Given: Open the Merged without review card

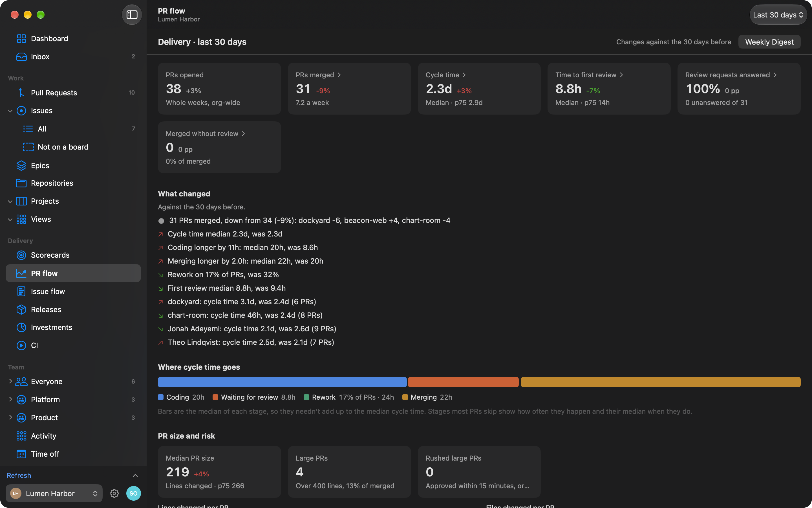Looking at the screenshot, I should [219, 147].
